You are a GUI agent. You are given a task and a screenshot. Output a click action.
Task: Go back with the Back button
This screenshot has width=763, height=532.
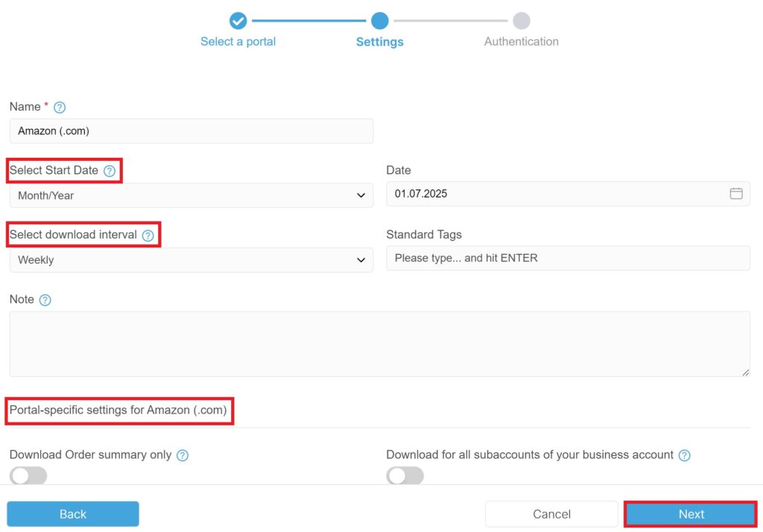coord(73,514)
